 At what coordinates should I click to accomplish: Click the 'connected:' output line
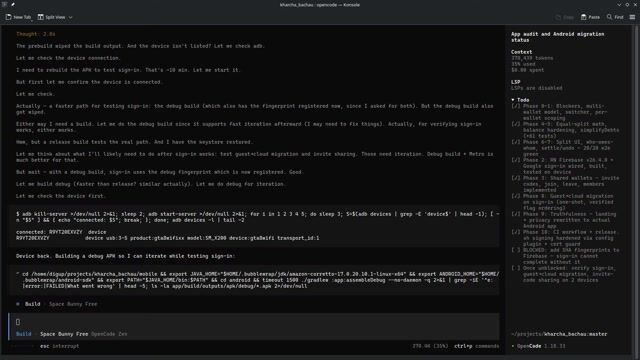[61, 232]
